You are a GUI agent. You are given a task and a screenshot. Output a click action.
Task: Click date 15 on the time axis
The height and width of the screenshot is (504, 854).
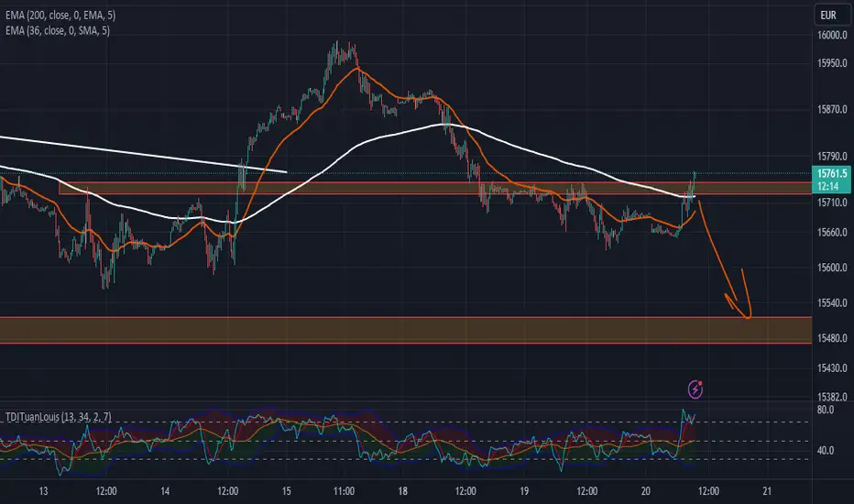(287, 491)
